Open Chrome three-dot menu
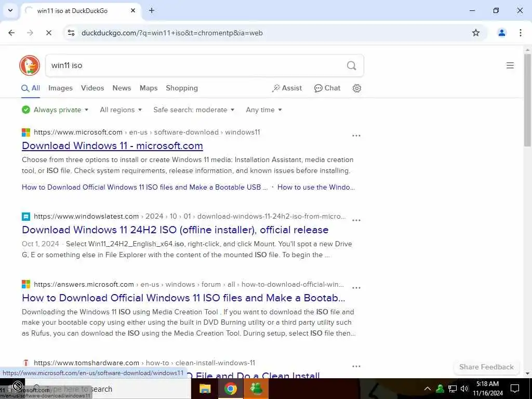Viewport: 532px width, 399px height. [520, 33]
